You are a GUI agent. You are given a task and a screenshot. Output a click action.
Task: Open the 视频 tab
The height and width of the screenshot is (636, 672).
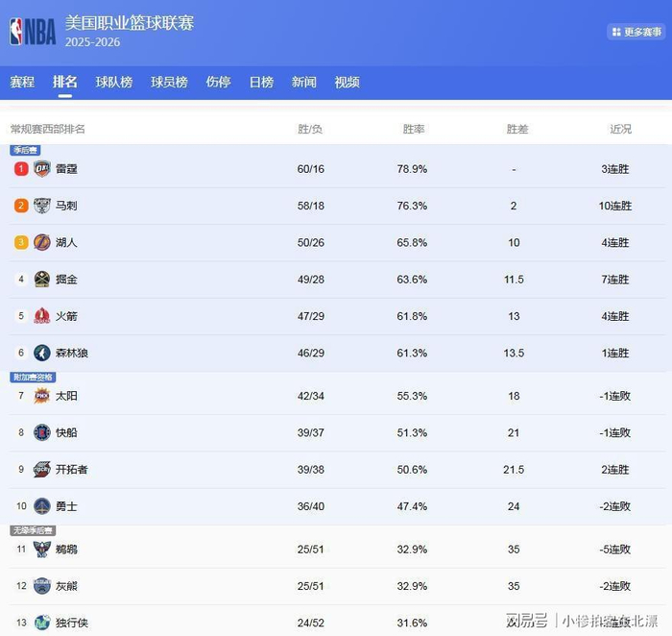pos(348,82)
